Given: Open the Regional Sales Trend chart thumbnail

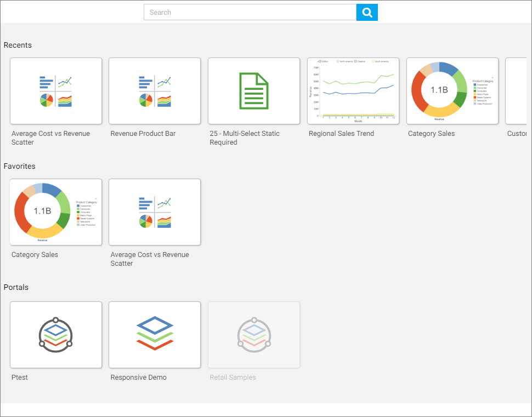Looking at the screenshot, I should click(x=353, y=91).
